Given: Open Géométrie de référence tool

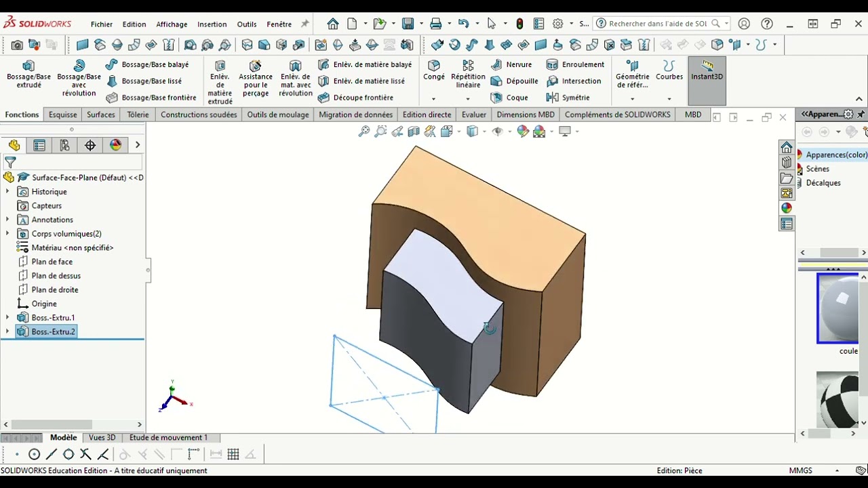Looking at the screenshot, I should click(x=632, y=74).
